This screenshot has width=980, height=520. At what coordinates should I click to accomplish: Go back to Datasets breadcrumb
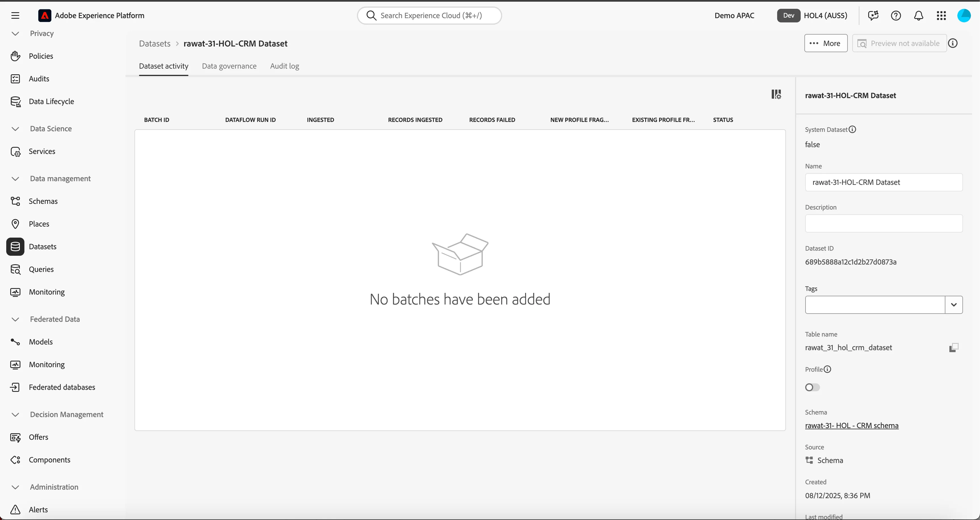(x=154, y=44)
